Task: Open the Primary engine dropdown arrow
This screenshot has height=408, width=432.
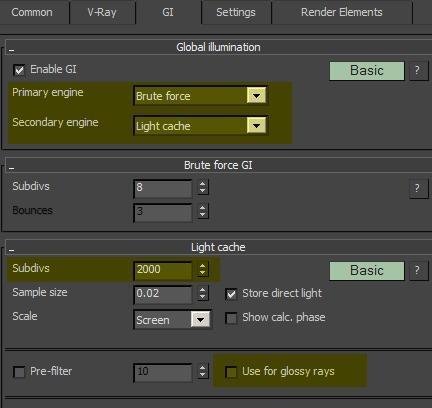Action: (256, 96)
